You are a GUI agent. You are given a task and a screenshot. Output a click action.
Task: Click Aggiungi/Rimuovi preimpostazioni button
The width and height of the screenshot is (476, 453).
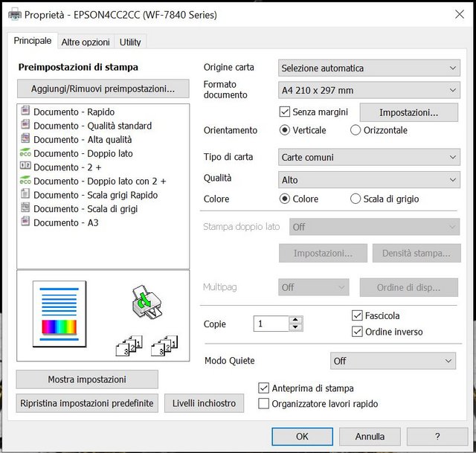[x=103, y=89]
